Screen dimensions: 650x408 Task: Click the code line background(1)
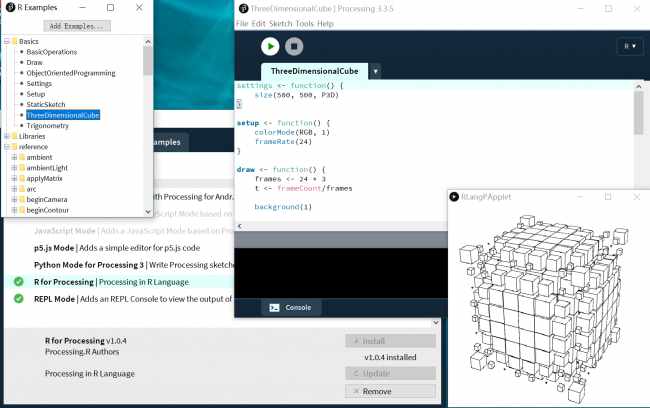[283, 206]
